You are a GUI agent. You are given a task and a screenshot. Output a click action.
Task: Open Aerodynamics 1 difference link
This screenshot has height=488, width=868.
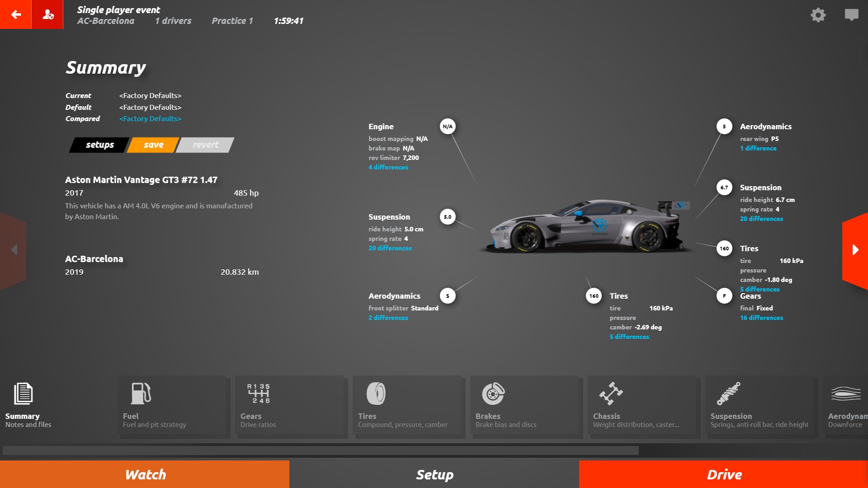point(758,148)
